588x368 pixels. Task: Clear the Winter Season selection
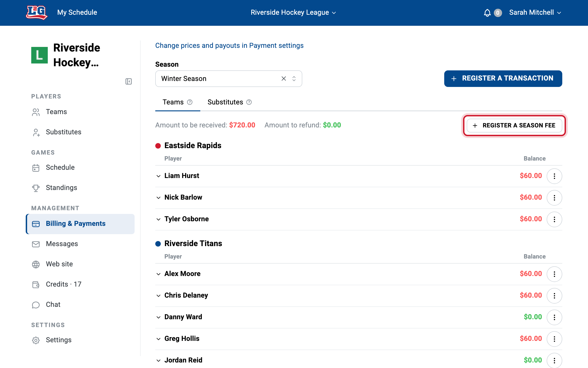coord(284,79)
